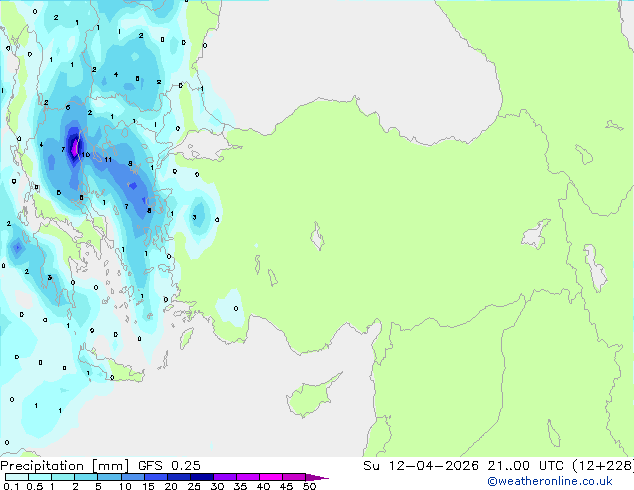Screen dimensions: 634x490
Task: Select the 5–10 mm legend swatch
Action: (x=109, y=477)
